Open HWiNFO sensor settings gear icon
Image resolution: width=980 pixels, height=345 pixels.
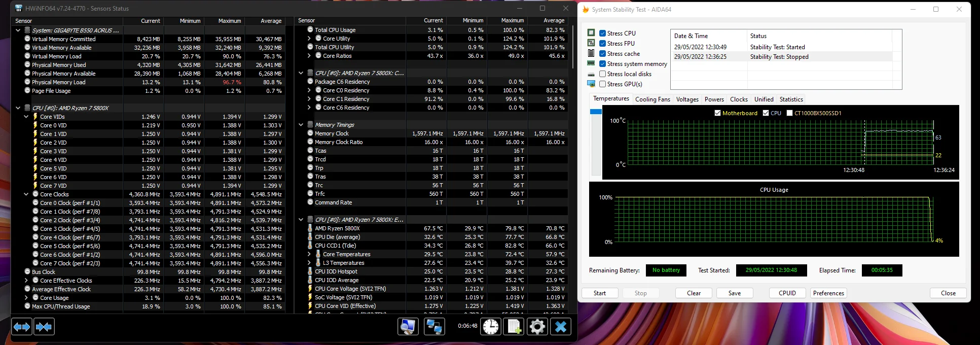click(x=537, y=327)
